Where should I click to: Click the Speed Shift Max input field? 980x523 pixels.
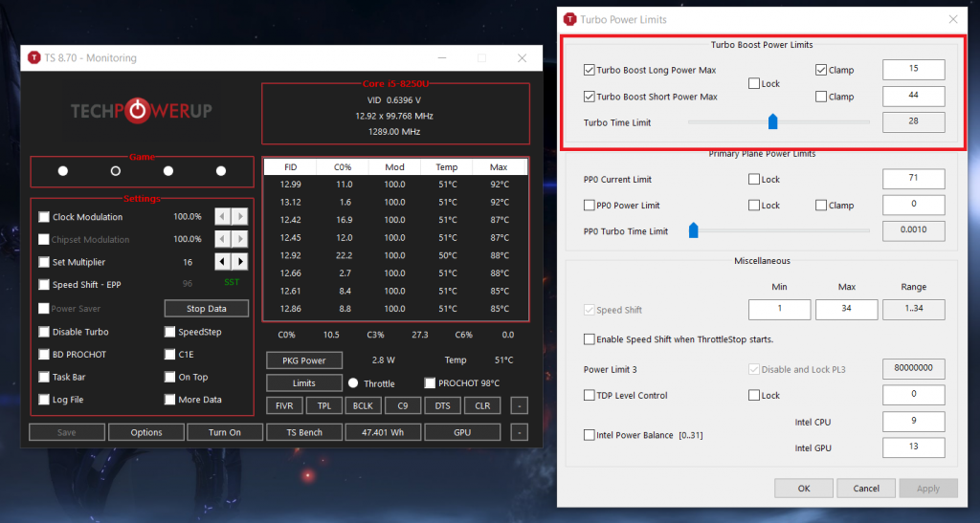point(846,310)
